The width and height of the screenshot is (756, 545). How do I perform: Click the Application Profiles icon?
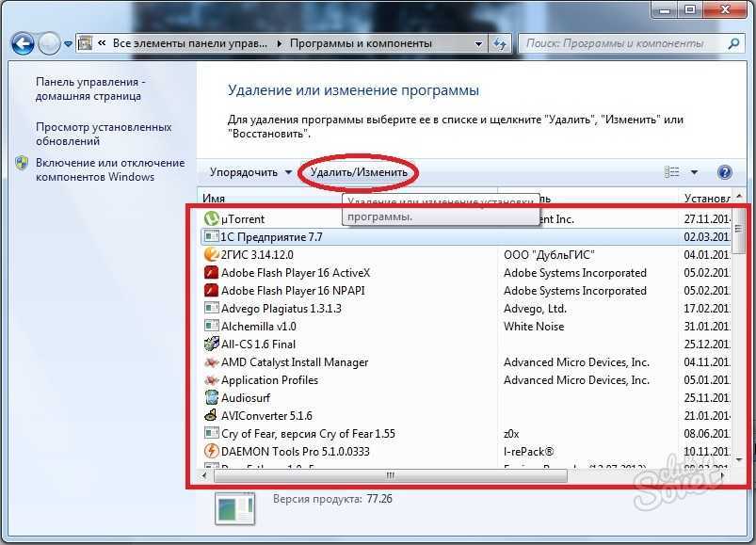[211, 379]
